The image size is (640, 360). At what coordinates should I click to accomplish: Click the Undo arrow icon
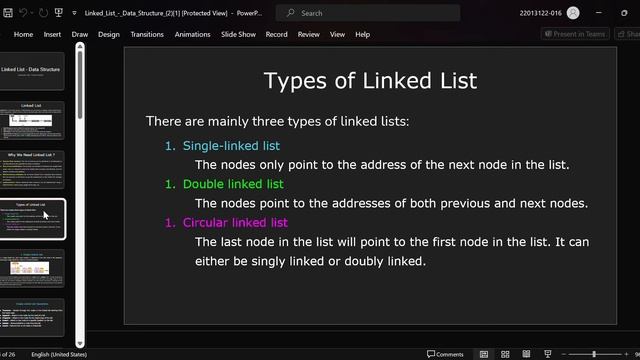pyautogui.click(x=23, y=13)
